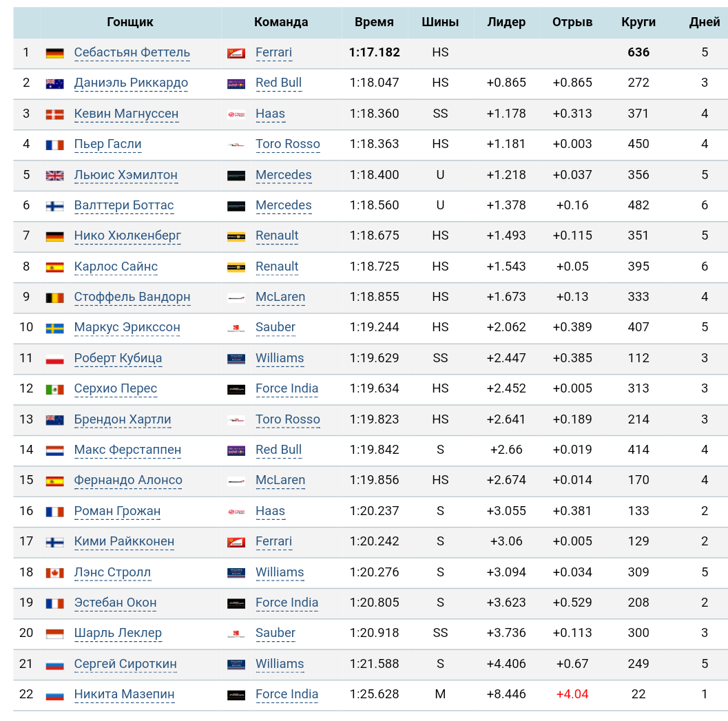
Task: Click the Mexican flag beside Серхио Перес
Action: [x=54, y=389]
